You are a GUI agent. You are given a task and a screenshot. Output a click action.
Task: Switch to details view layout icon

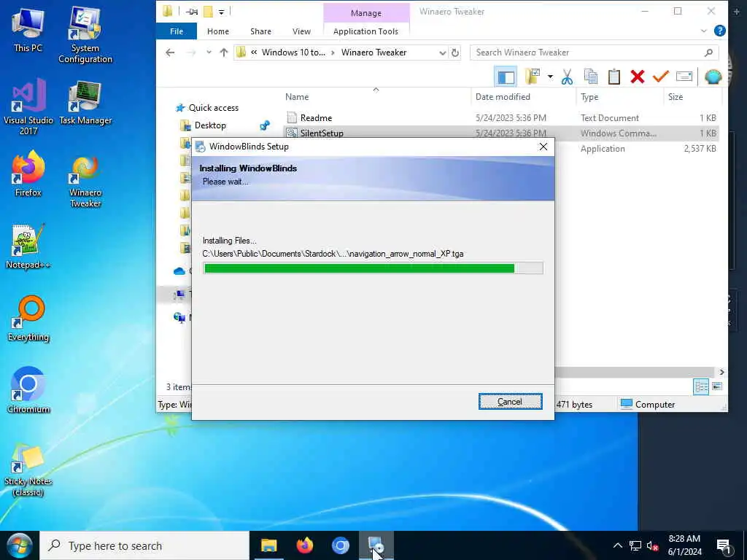701,386
